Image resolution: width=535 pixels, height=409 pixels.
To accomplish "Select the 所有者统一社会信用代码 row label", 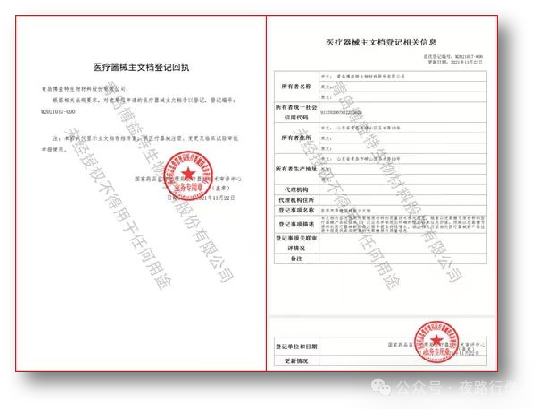I will 296,112.
